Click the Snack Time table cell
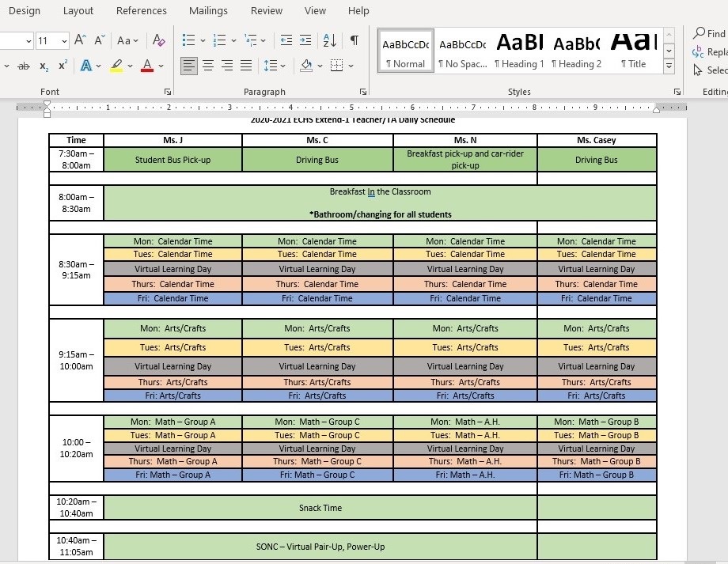This screenshot has width=728, height=564. [320, 508]
